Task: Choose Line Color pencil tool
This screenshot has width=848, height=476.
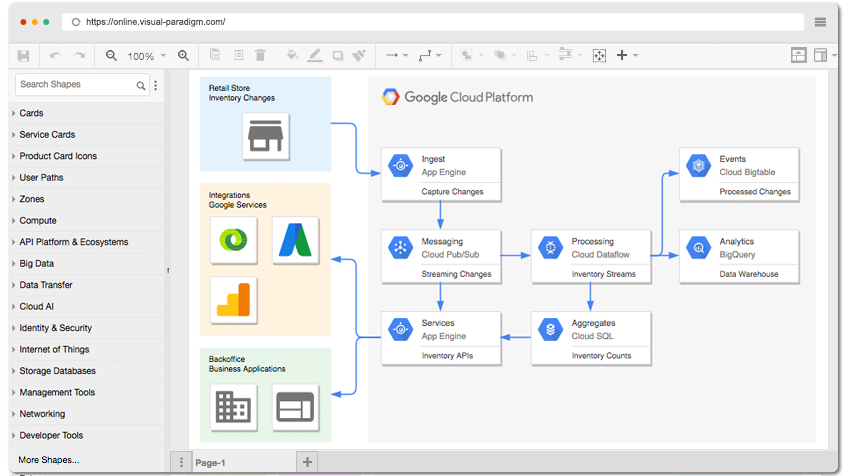Action: coord(315,55)
